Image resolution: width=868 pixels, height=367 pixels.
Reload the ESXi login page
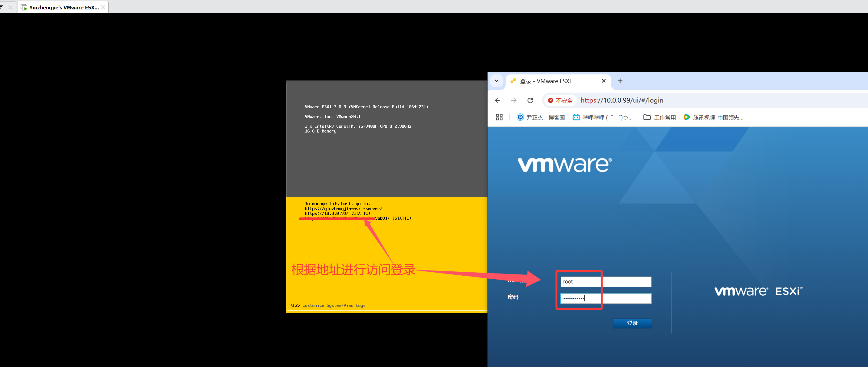click(x=530, y=100)
